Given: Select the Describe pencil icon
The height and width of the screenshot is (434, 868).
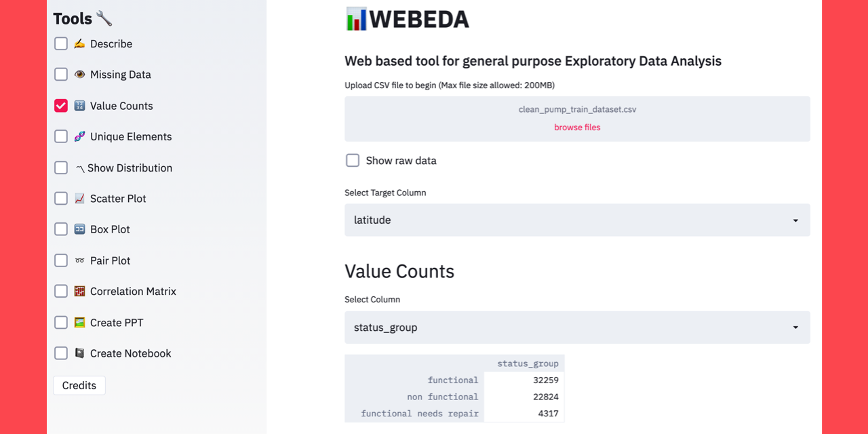Looking at the screenshot, I should coord(79,43).
